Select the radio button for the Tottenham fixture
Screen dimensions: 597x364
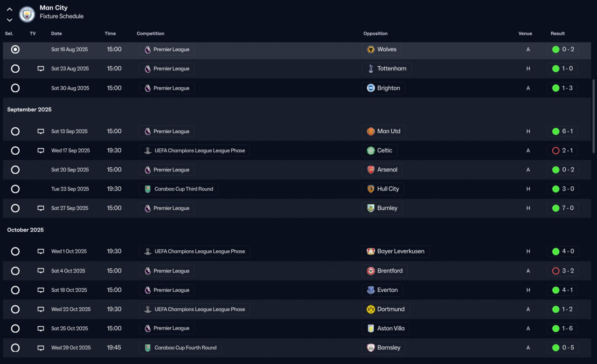(15, 69)
